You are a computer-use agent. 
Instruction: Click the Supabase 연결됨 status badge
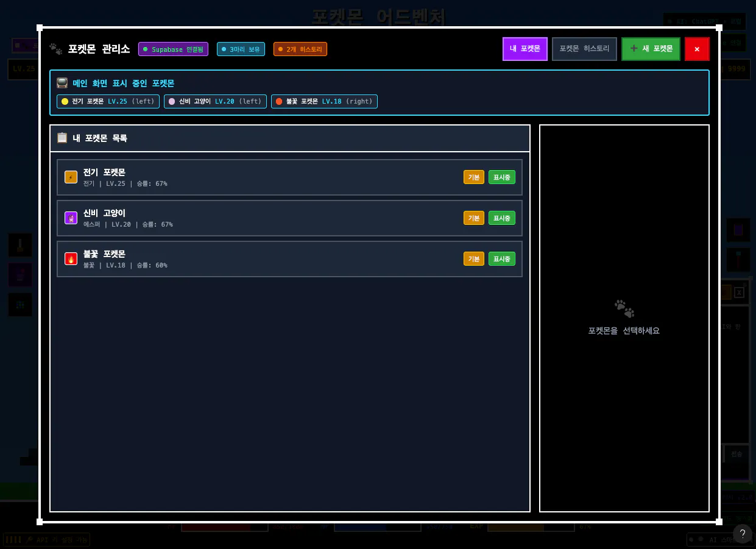point(173,49)
